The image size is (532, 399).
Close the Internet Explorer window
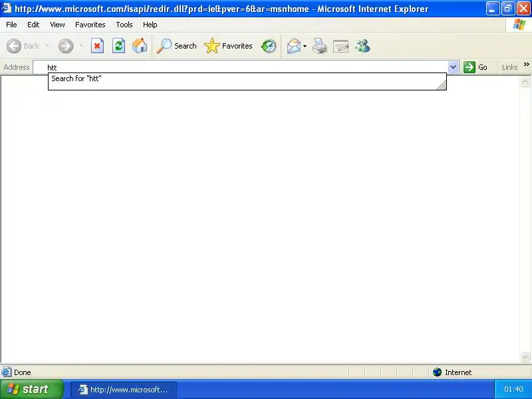[523, 9]
